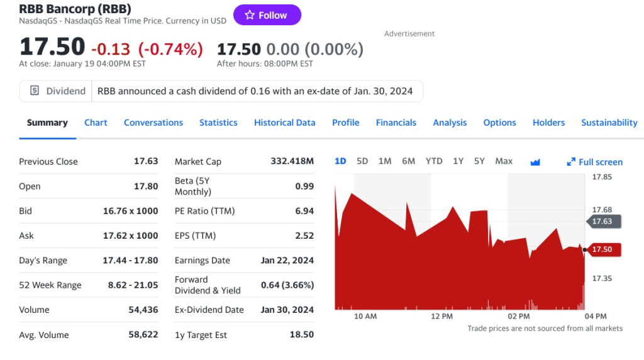The width and height of the screenshot is (644, 360).
Task: Switch to the Chart tab
Action: (x=96, y=123)
